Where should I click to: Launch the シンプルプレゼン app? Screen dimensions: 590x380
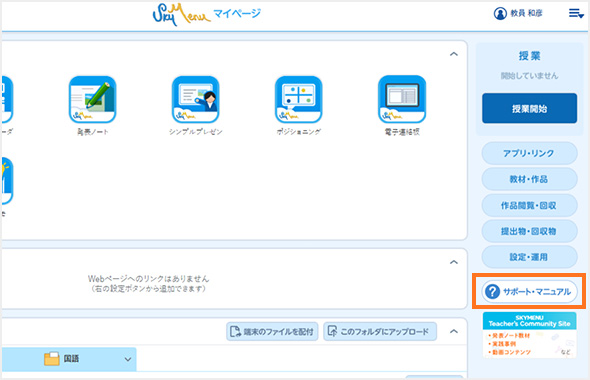pyautogui.click(x=196, y=99)
